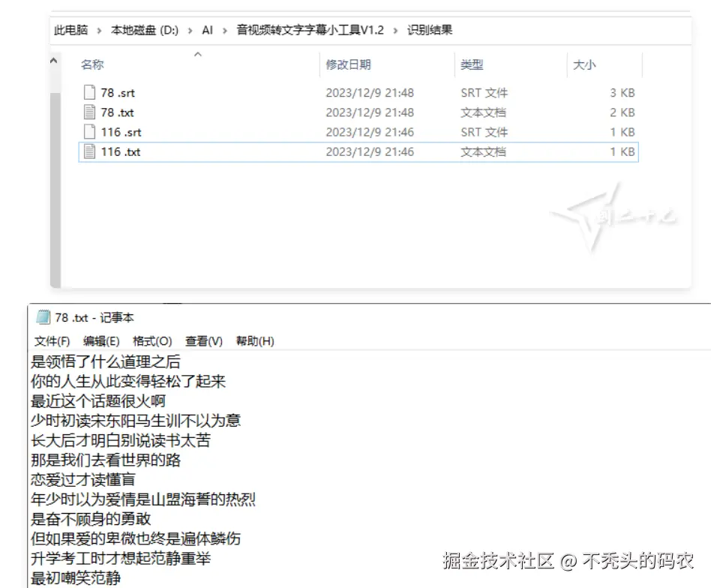Click the line 最初嘲笑范静
Viewport: 711px width, 588px height.
tap(76, 578)
